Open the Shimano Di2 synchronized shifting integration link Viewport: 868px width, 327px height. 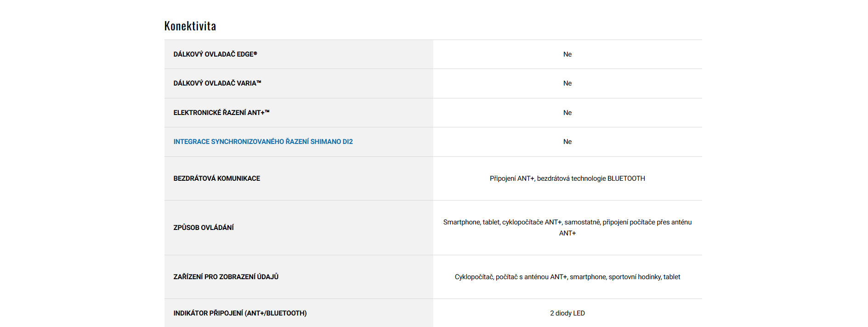pyautogui.click(x=263, y=142)
